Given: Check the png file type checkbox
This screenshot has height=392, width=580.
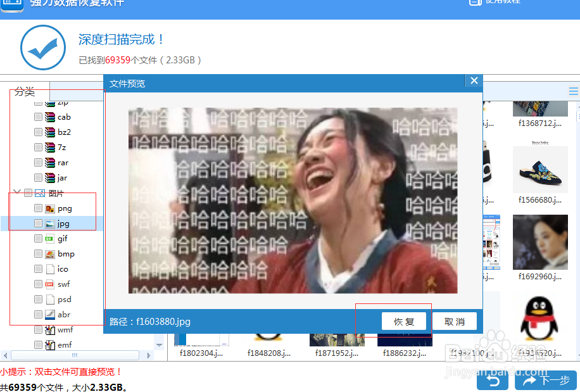Looking at the screenshot, I should point(38,208).
